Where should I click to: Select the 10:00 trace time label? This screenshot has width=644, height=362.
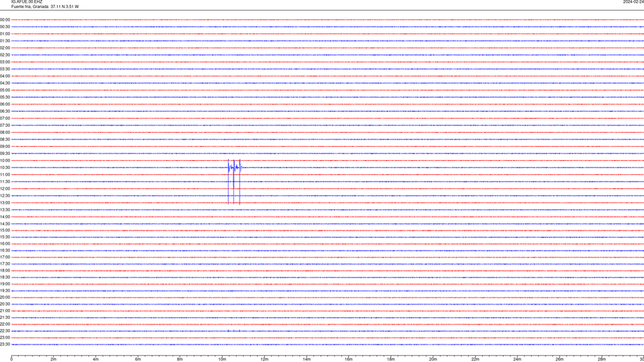pos(5,160)
